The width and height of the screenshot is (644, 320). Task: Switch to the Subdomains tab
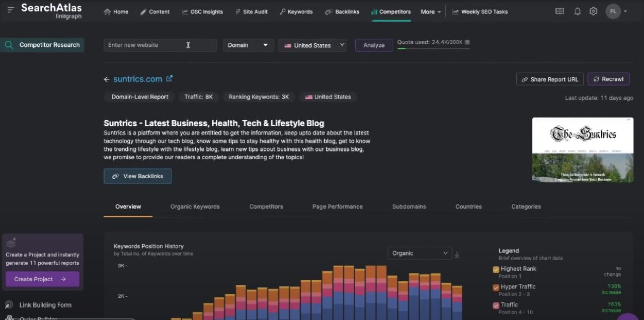[x=409, y=207]
